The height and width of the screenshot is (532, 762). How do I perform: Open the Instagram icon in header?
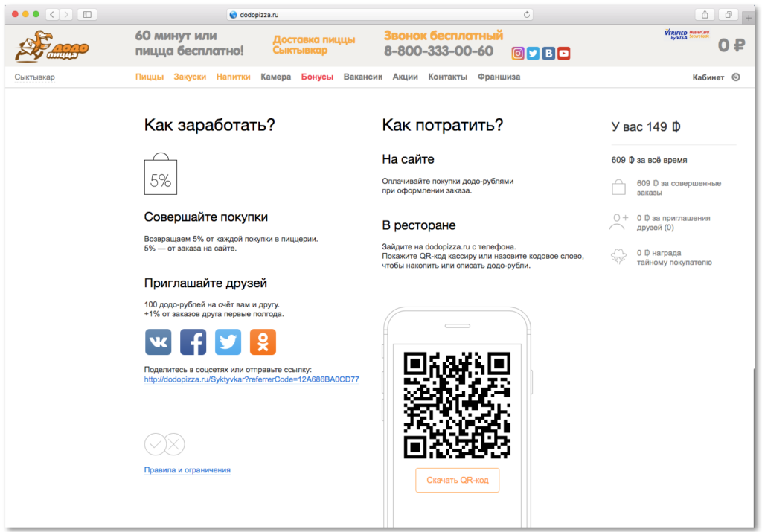[x=518, y=54]
